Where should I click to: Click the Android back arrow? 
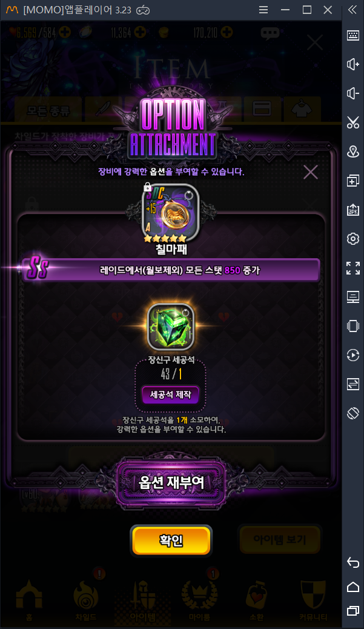pos(352,562)
